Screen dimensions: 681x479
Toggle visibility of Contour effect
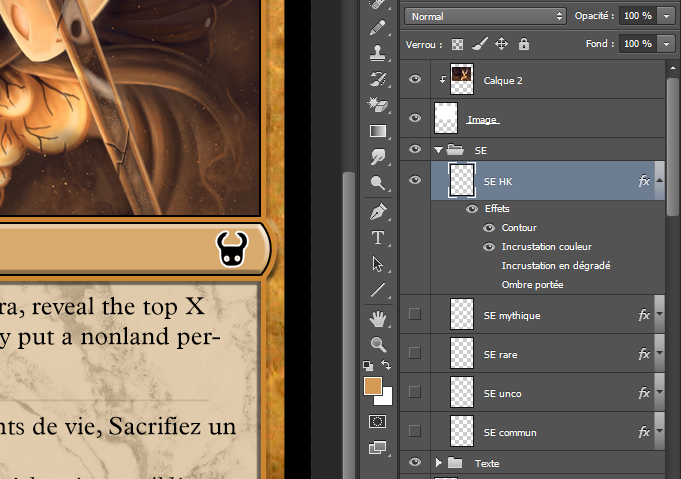click(490, 228)
